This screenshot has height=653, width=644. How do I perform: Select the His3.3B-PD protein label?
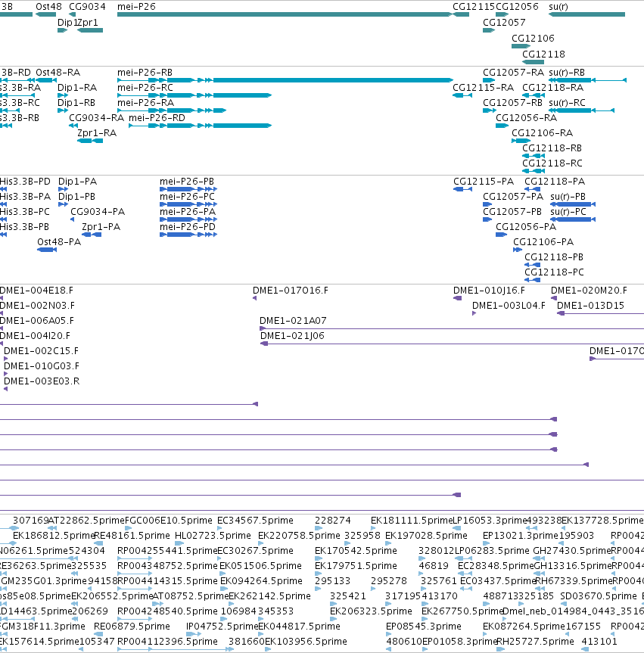[25, 182]
